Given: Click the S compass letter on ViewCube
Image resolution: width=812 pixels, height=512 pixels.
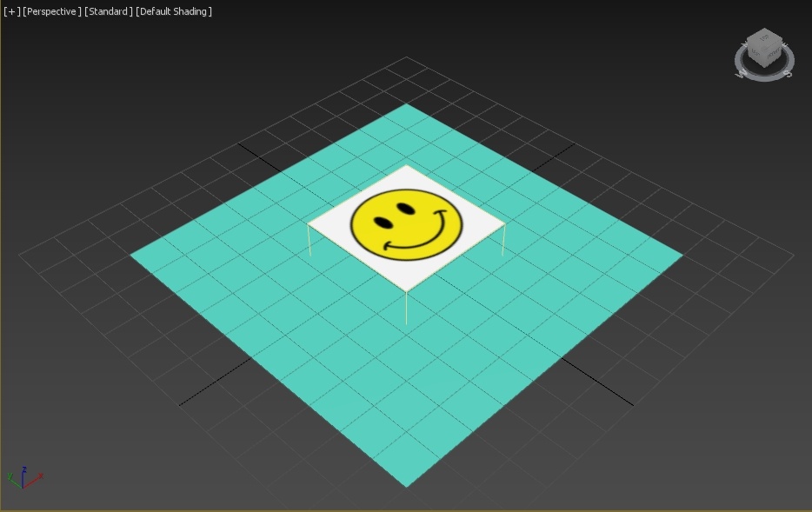Looking at the screenshot, I should tap(788, 75).
